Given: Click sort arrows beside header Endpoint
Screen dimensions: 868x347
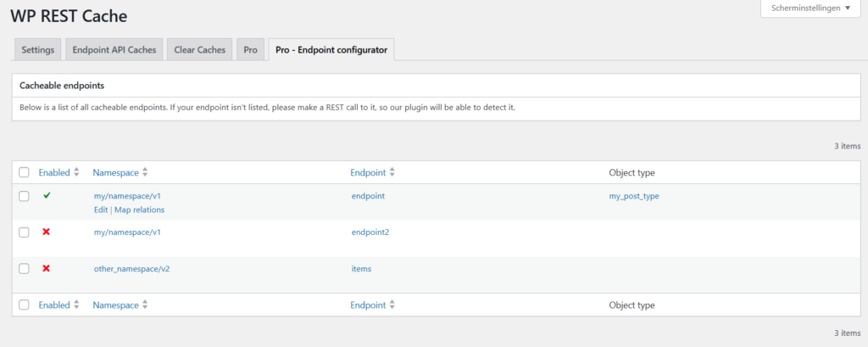Looking at the screenshot, I should [x=392, y=172].
